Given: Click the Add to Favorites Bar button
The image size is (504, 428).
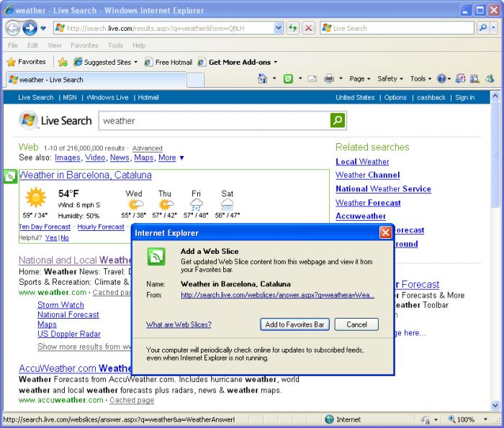Looking at the screenshot, I should [294, 324].
